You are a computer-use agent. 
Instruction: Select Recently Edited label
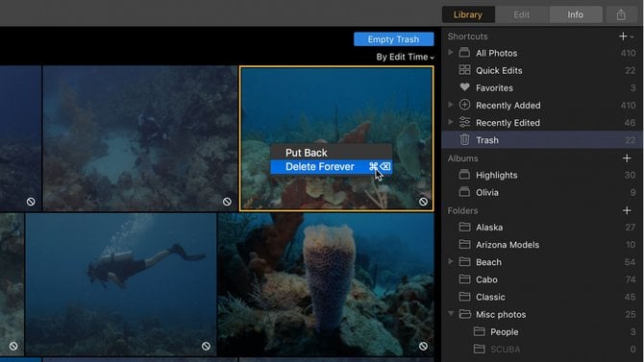click(508, 123)
